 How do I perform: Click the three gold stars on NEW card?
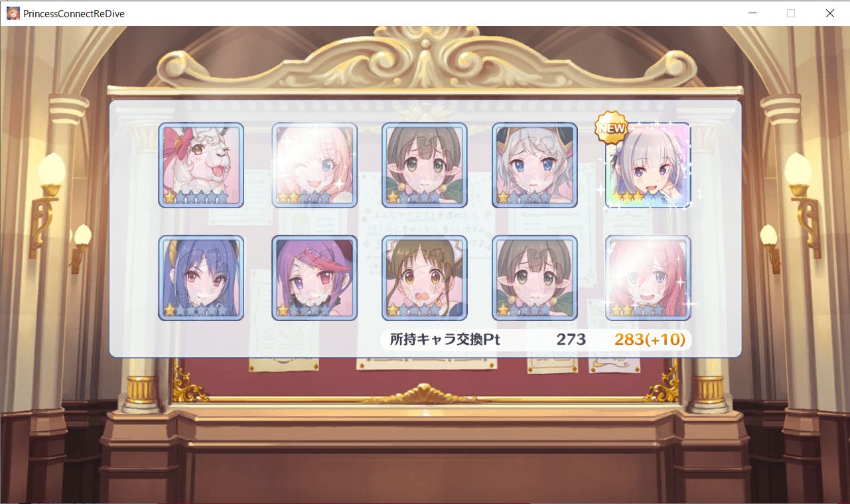click(627, 198)
